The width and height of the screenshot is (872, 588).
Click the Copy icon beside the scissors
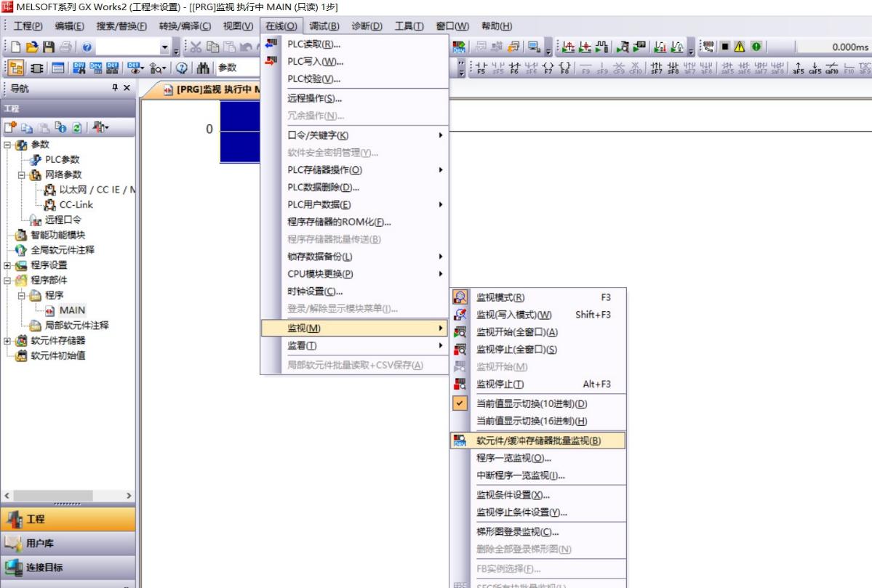tap(212, 47)
